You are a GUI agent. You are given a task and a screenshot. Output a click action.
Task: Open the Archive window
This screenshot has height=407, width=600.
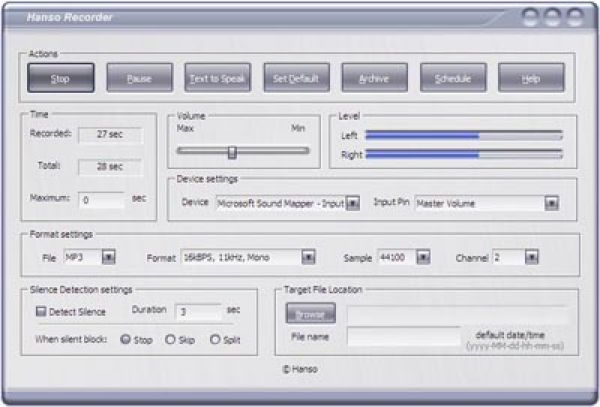click(x=374, y=78)
